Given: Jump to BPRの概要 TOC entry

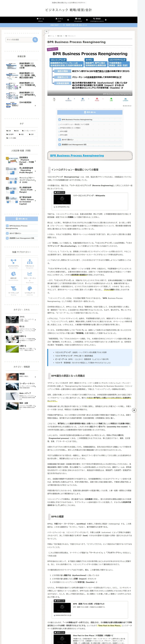Looking at the screenshot, I should [x=64, y=131].
